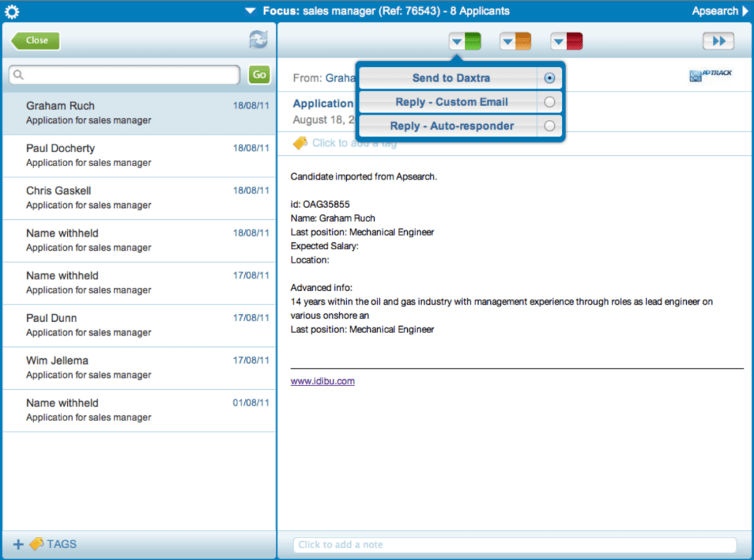Select Name withheld applicant dated 18/08/11
Screen dimensions: 754x560
point(139,241)
